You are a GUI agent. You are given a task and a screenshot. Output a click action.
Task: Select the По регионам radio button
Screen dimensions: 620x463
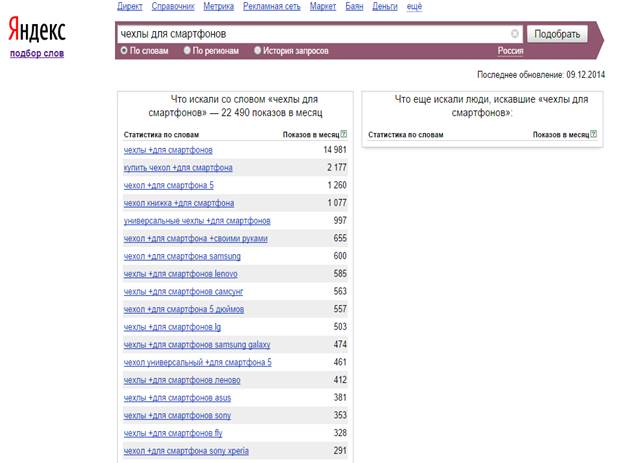[x=187, y=51]
